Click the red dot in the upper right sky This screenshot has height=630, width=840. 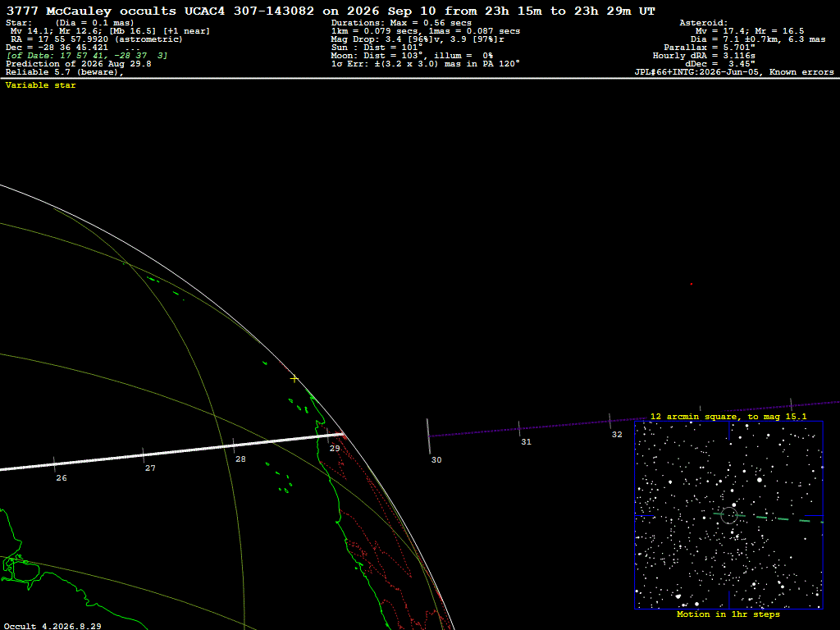(691, 284)
